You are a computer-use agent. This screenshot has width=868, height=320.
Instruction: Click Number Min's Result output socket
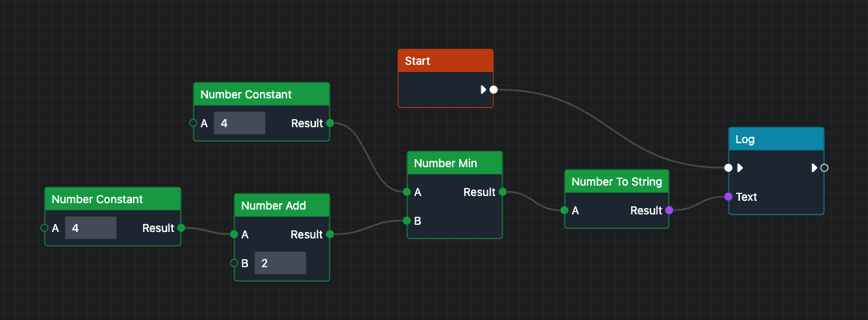coord(502,192)
